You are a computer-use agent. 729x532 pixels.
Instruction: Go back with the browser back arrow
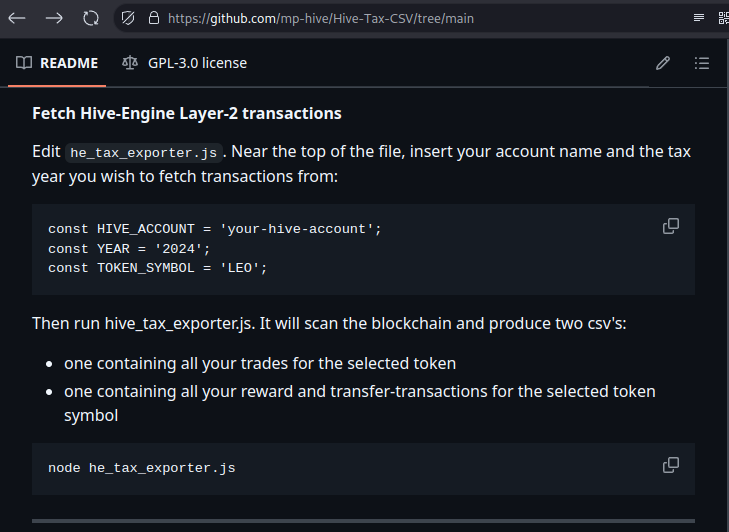click(17, 19)
